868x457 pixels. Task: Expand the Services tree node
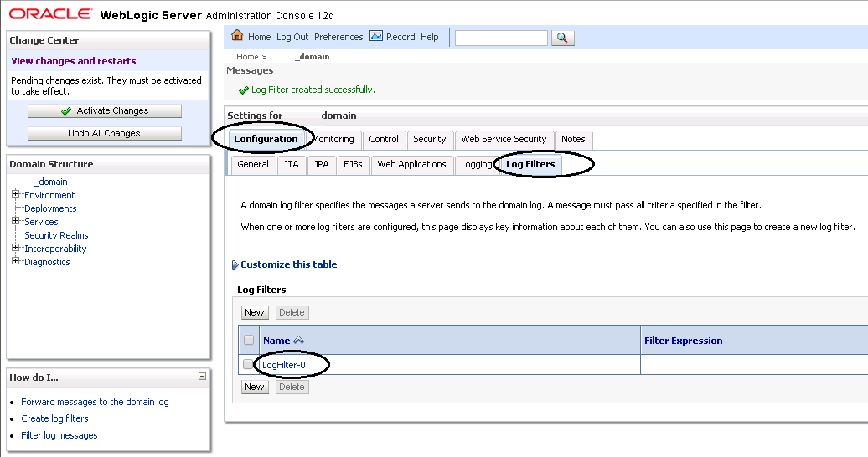(x=15, y=221)
